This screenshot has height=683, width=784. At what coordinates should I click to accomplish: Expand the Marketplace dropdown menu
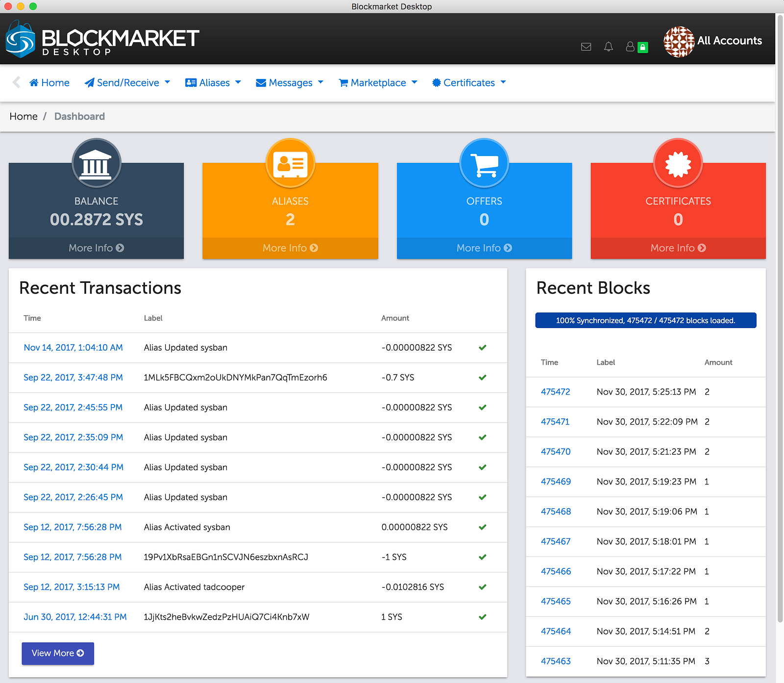tap(378, 83)
